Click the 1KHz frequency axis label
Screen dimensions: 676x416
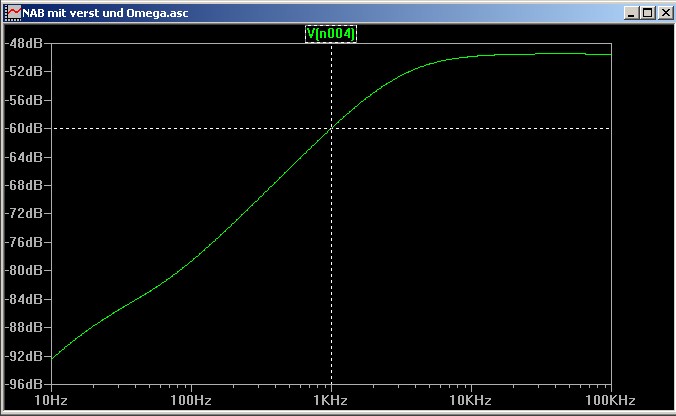[331, 400]
